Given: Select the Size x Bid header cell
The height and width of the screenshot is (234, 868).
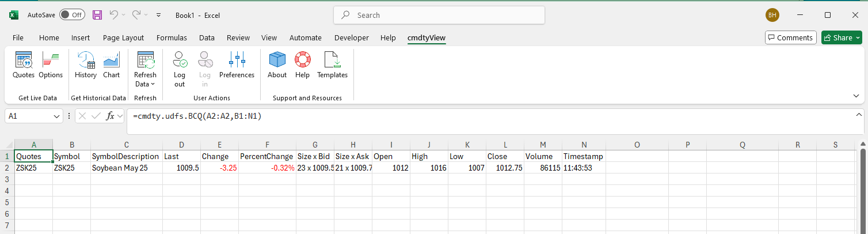Looking at the screenshot, I should (x=315, y=156).
